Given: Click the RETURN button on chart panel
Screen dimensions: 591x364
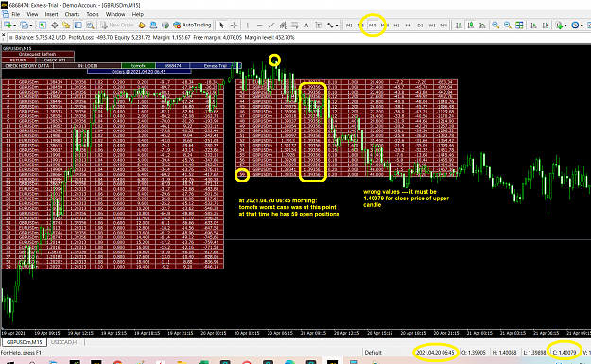Looking at the screenshot, I should pos(18,60).
